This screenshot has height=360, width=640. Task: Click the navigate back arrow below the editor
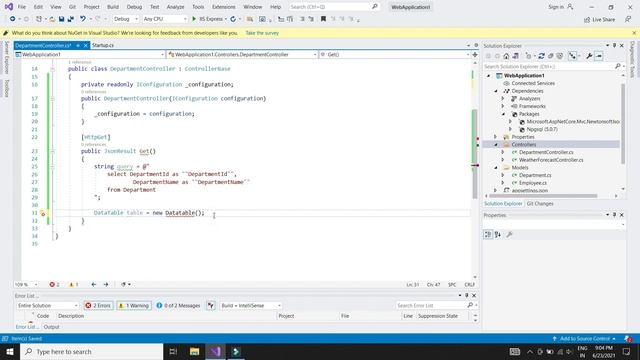[94, 284]
